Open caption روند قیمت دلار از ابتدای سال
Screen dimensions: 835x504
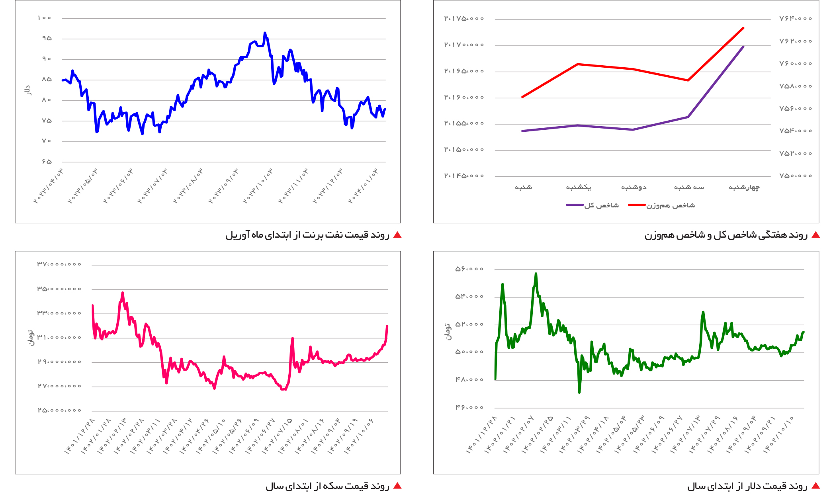click(x=747, y=486)
